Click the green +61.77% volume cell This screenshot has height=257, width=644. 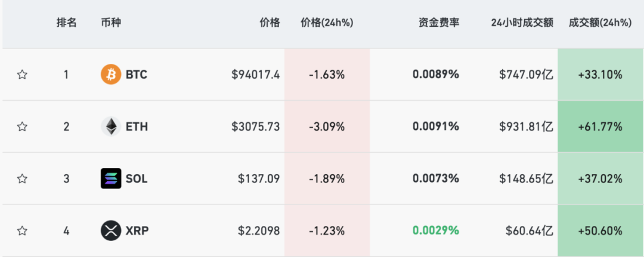coord(600,126)
